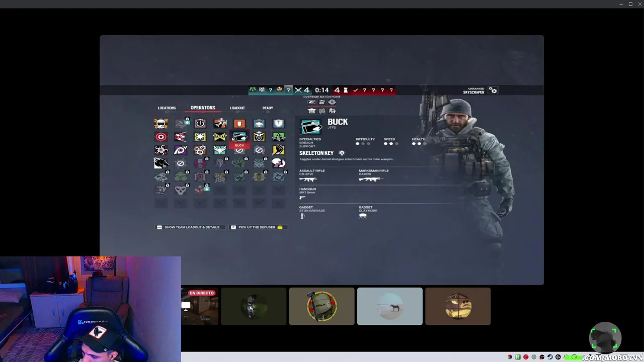Open the Loadout tab
This screenshot has width=644, height=362.
pyautogui.click(x=237, y=108)
